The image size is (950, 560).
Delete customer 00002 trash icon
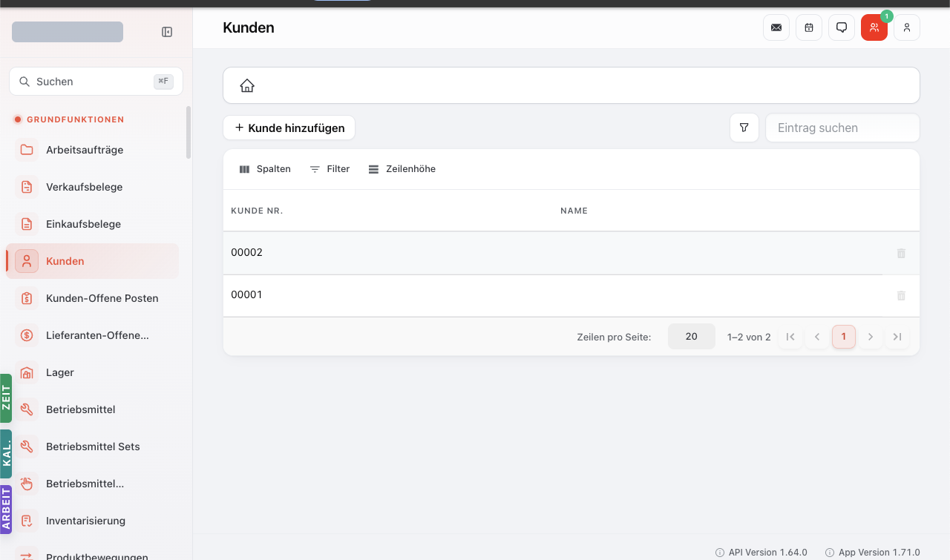[901, 253]
